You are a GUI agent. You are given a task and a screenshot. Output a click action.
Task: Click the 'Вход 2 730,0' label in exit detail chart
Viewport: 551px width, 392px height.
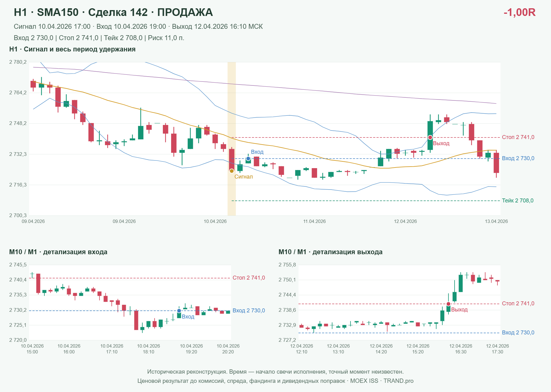[518, 333]
